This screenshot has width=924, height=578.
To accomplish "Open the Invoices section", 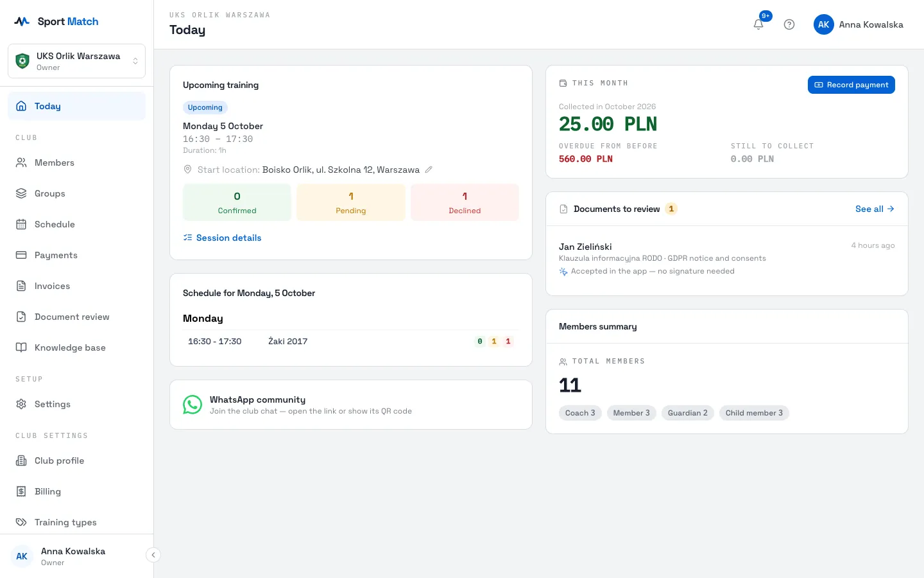I will 76,286.
